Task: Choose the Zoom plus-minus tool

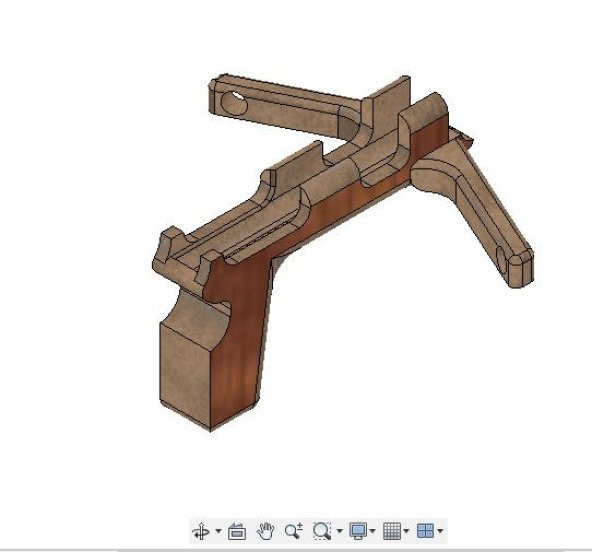Action: [x=293, y=531]
